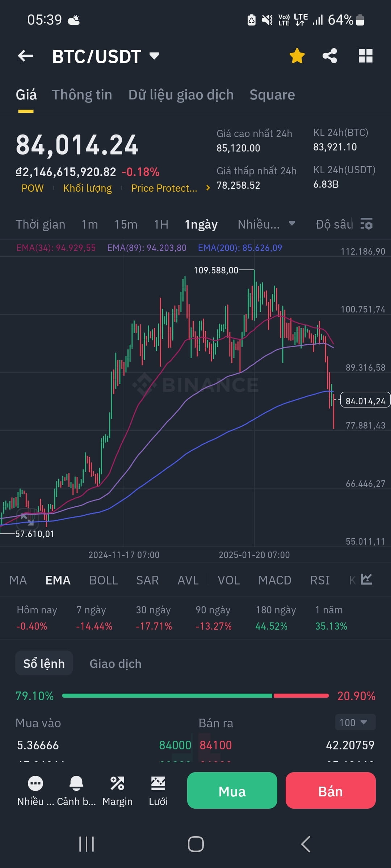Toggle the favorite star icon

(297, 56)
